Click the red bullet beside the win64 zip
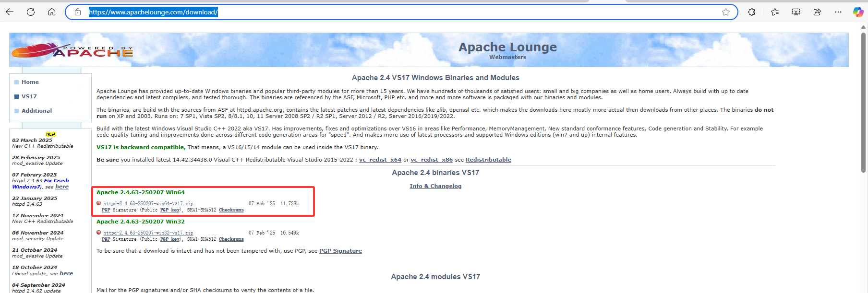 point(99,203)
